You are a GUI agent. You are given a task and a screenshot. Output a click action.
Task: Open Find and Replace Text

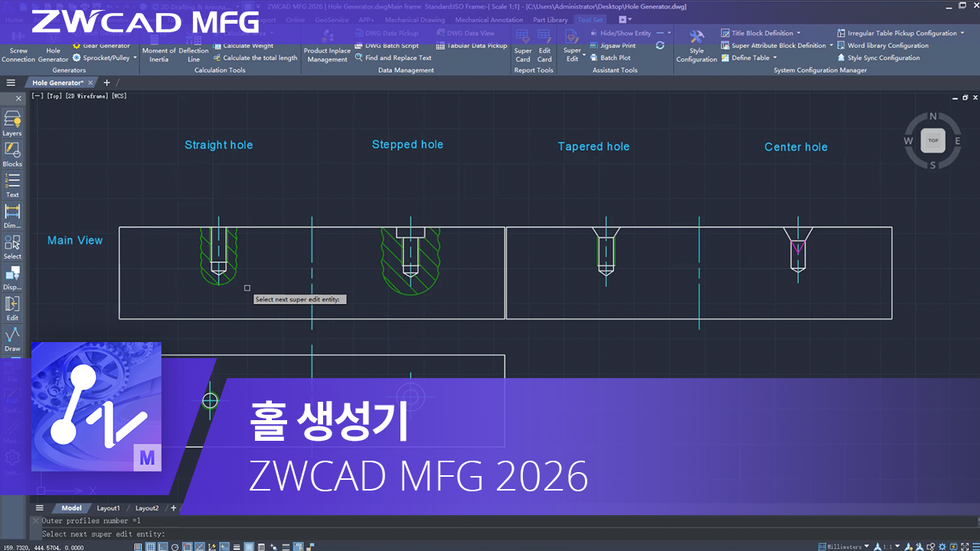(x=393, y=58)
